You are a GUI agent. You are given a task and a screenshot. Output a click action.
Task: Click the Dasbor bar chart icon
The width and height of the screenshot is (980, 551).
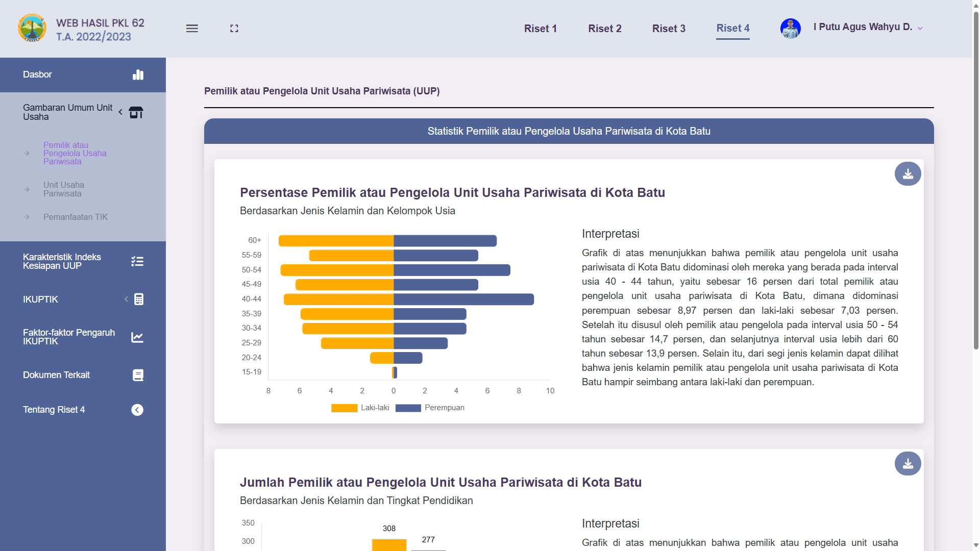coord(138,75)
